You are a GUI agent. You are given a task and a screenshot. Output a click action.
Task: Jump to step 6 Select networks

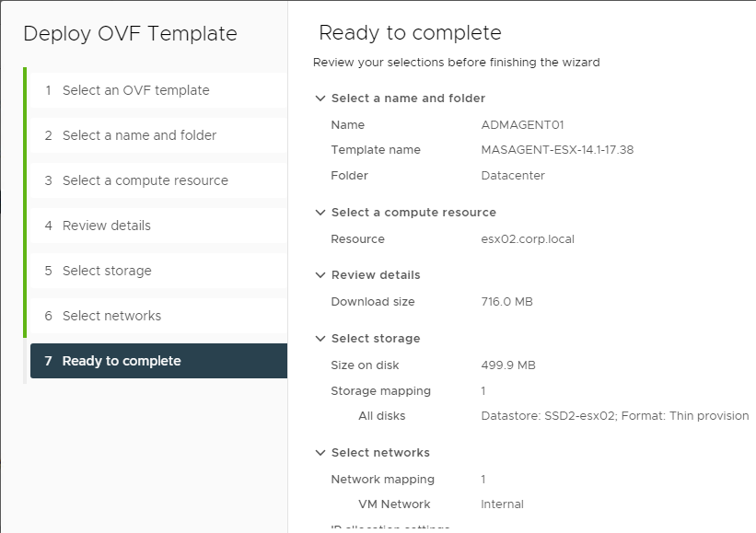coord(158,316)
